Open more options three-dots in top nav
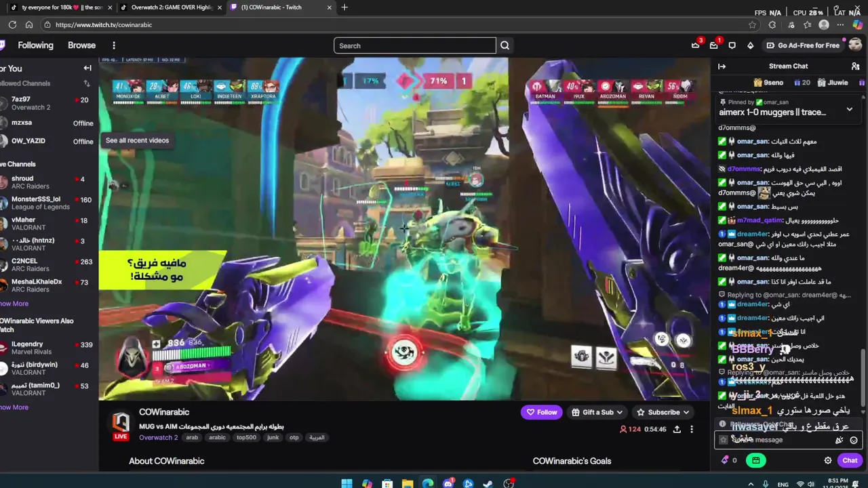868x488 pixels. tap(114, 45)
